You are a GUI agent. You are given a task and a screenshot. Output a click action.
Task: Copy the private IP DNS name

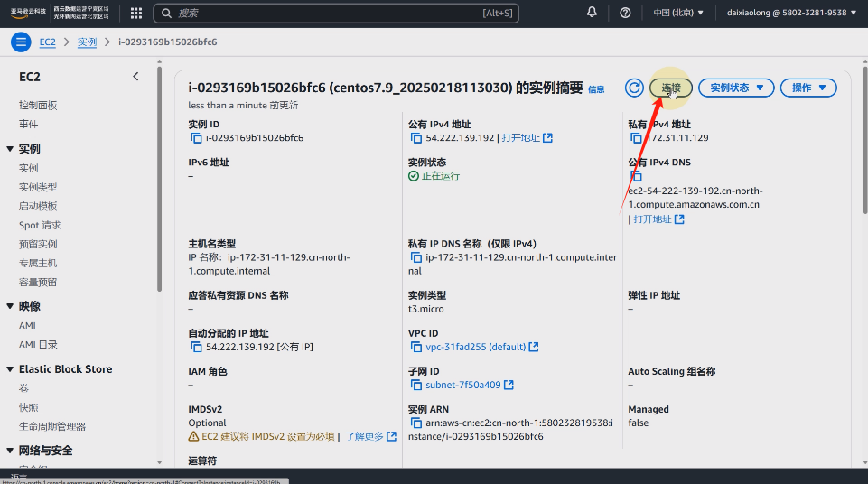click(415, 257)
